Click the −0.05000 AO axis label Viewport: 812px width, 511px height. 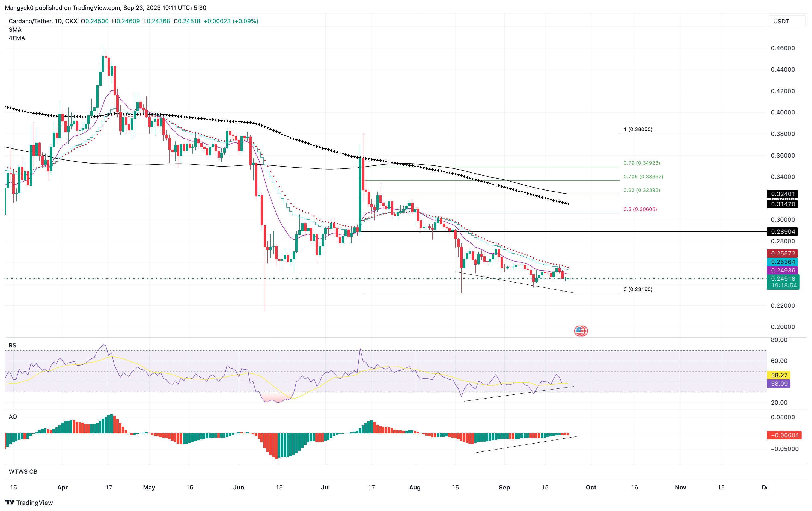click(x=784, y=449)
